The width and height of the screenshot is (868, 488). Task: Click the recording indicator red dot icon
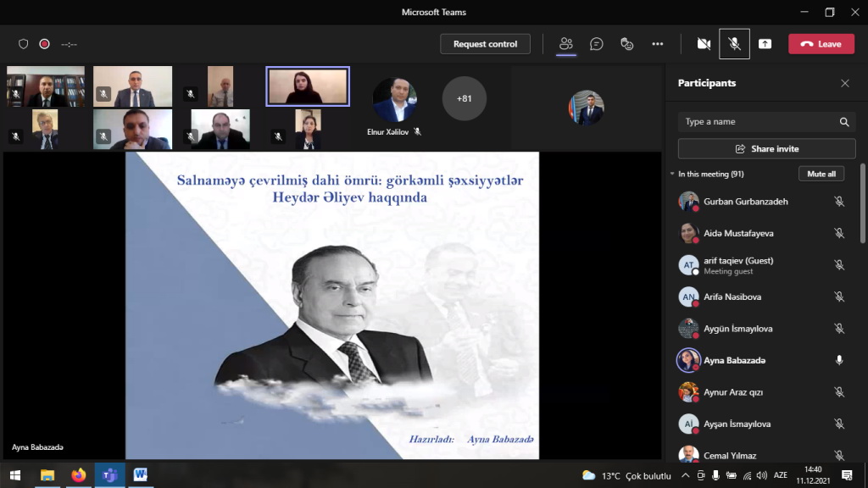tap(44, 44)
